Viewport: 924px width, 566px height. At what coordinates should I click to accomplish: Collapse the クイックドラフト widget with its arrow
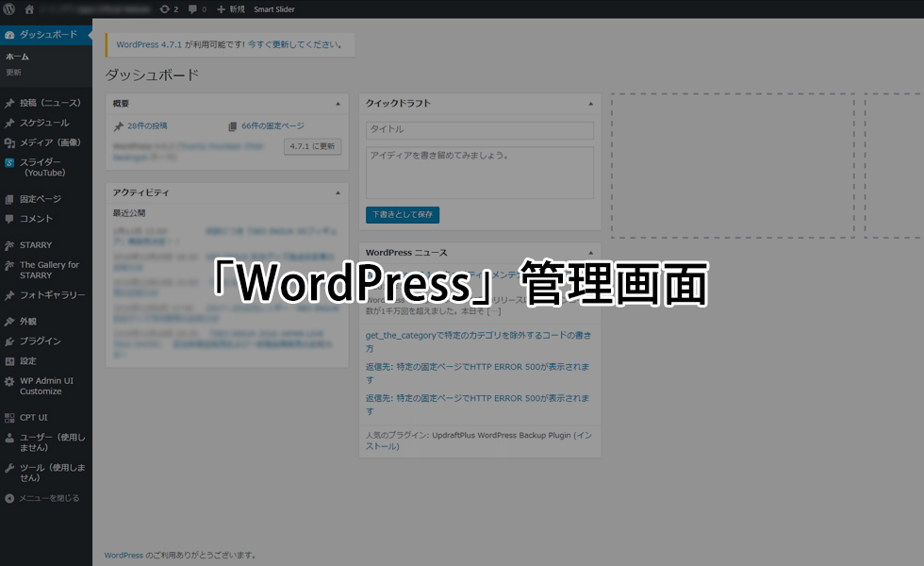pos(590,104)
